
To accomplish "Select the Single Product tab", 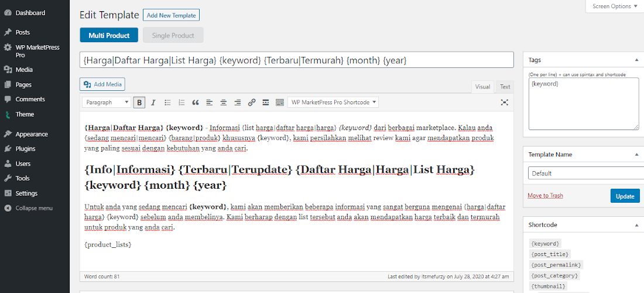I will [173, 35].
